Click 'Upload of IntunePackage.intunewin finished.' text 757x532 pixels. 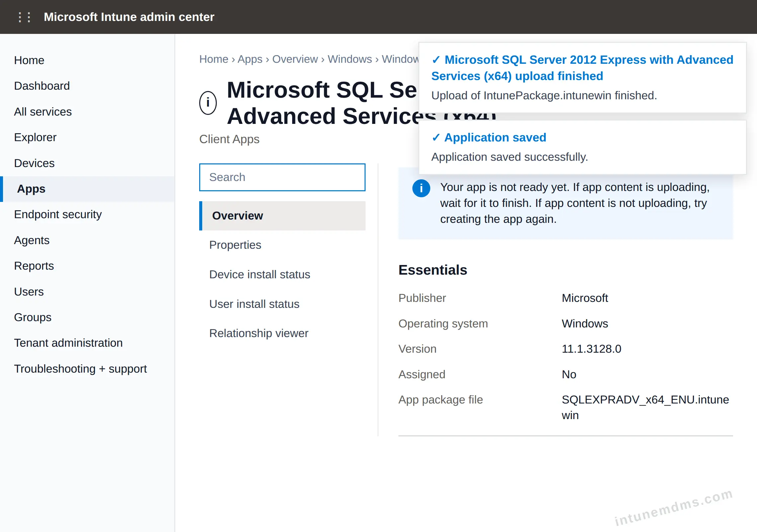[544, 96]
